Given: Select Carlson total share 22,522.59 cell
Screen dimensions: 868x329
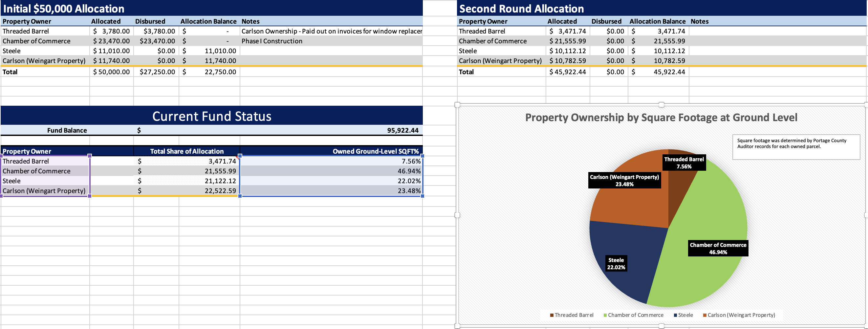Looking at the screenshot, I should 187,190.
